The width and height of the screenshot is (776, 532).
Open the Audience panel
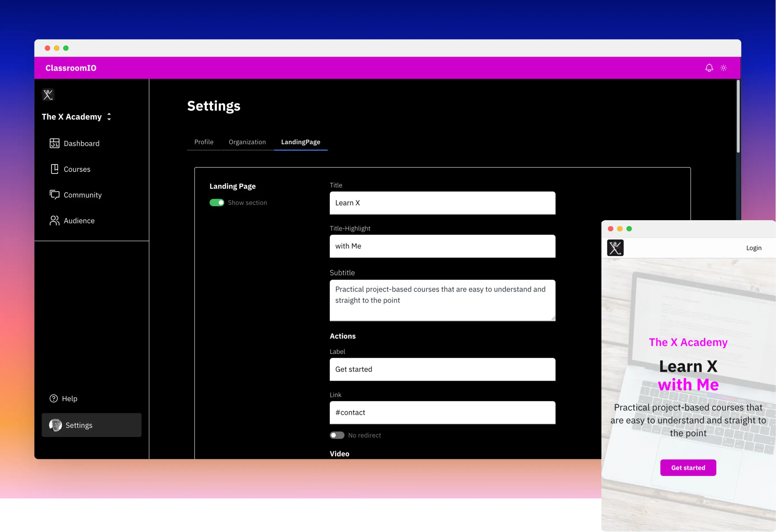pos(79,220)
